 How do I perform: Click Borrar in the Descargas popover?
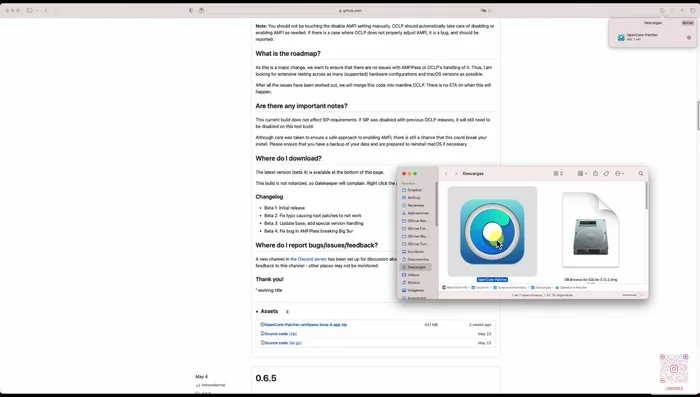click(x=688, y=23)
